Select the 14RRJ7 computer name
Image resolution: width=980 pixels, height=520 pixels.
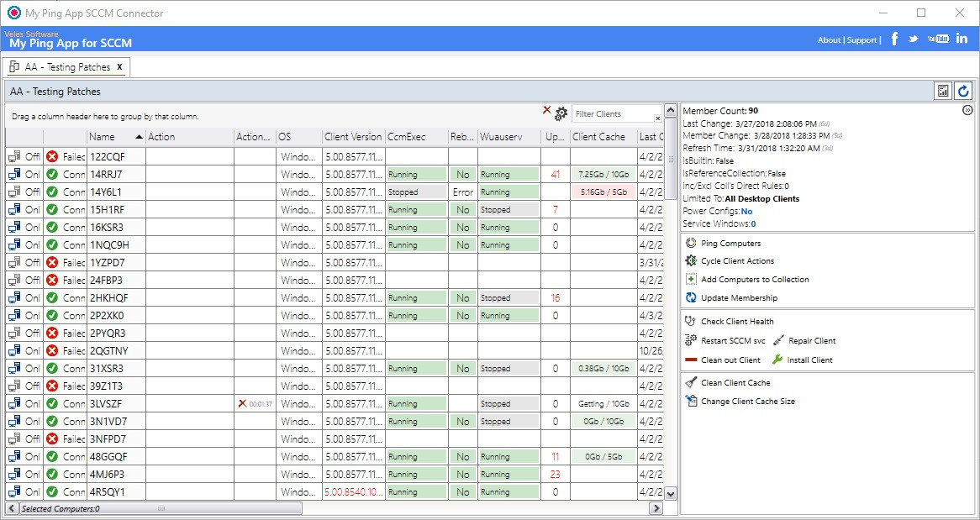106,175
